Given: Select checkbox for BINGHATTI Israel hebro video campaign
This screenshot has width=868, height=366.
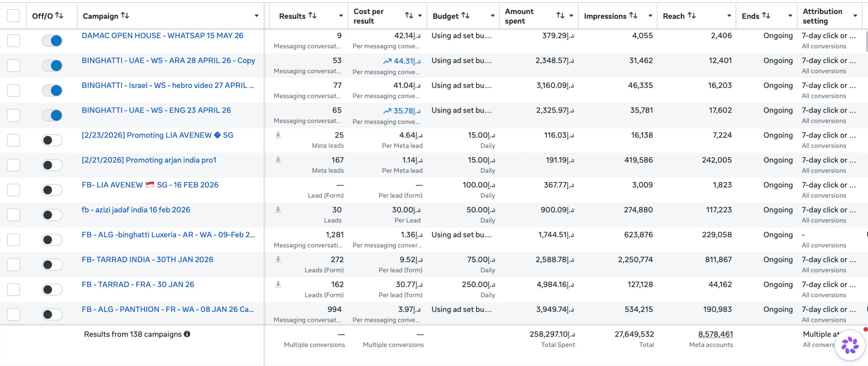Looking at the screenshot, I should 13,90.
